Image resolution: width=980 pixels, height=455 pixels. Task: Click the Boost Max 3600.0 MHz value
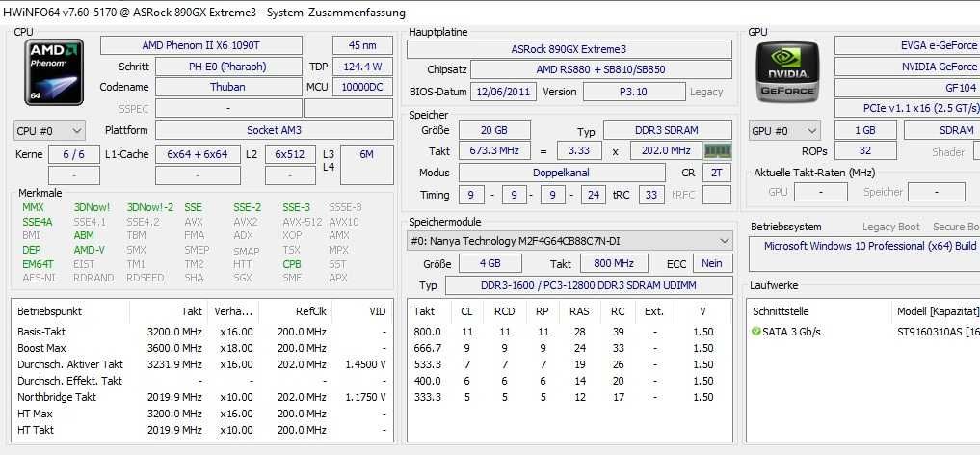174,348
